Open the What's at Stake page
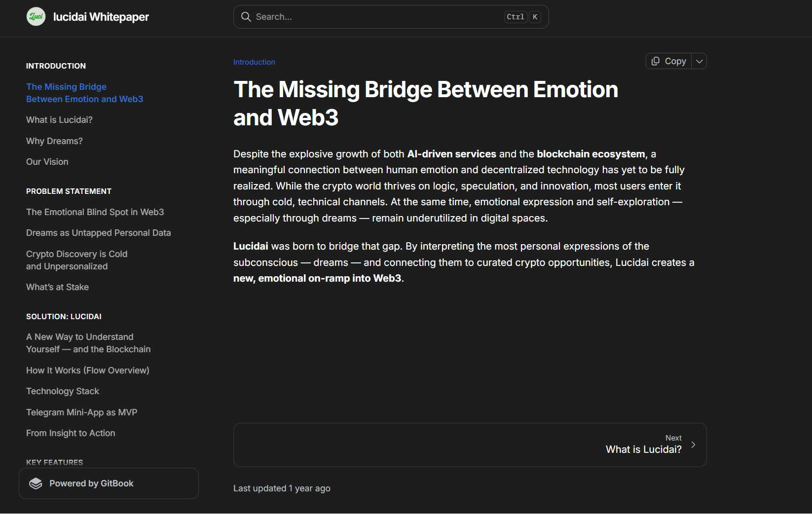 pyautogui.click(x=58, y=287)
